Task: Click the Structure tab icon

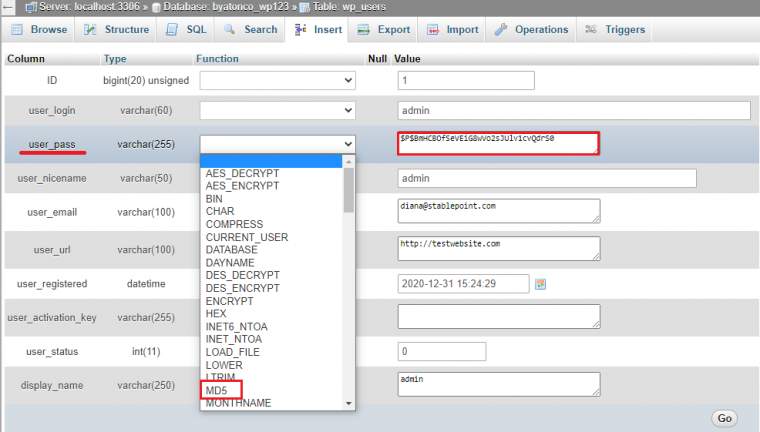Action: (90, 30)
